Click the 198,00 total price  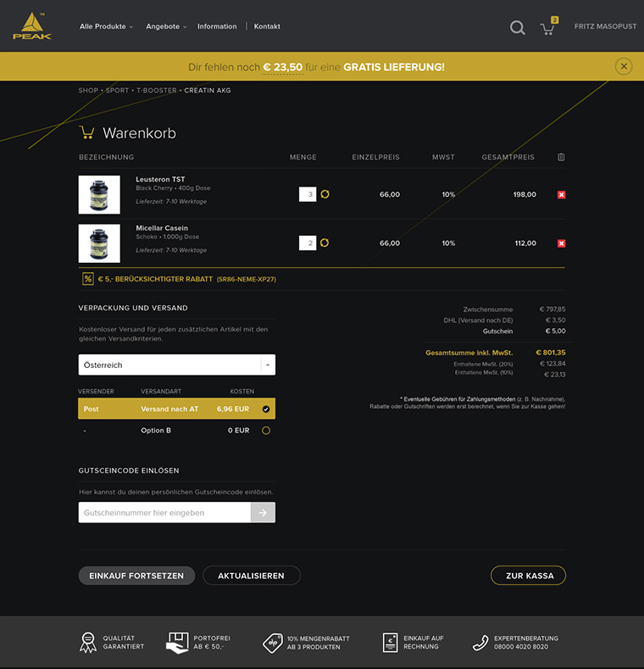[525, 194]
